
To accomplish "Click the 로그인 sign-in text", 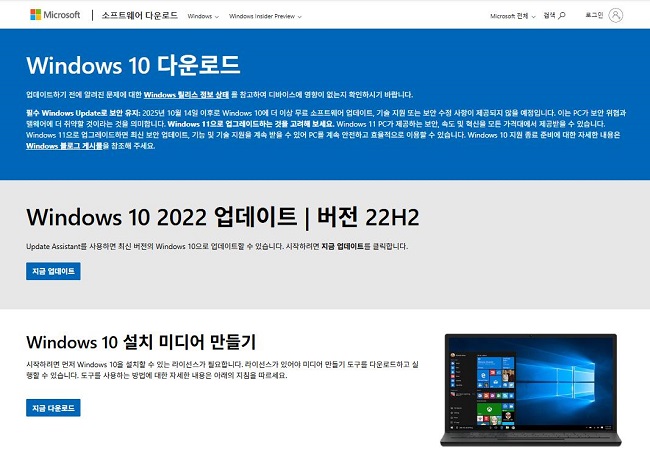I will tap(594, 15).
